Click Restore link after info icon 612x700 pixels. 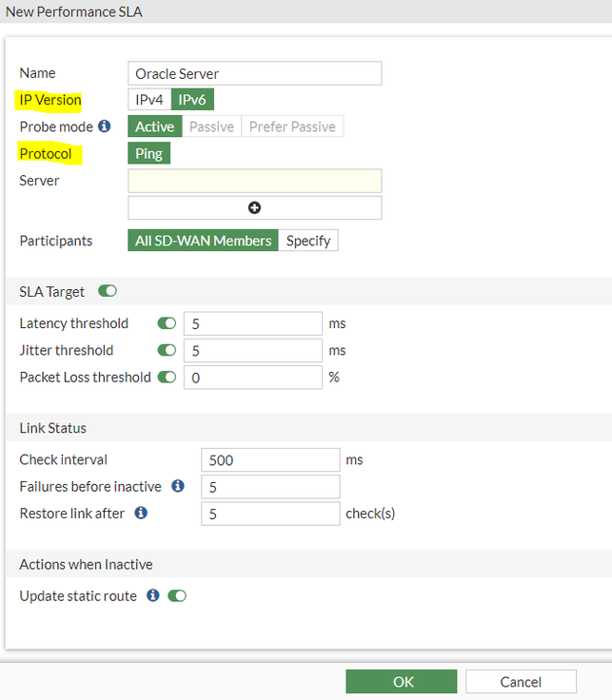tap(141, 513)
